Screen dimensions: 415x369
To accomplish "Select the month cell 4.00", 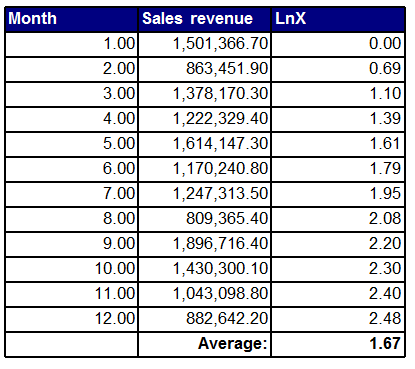I will pos(72,119).
